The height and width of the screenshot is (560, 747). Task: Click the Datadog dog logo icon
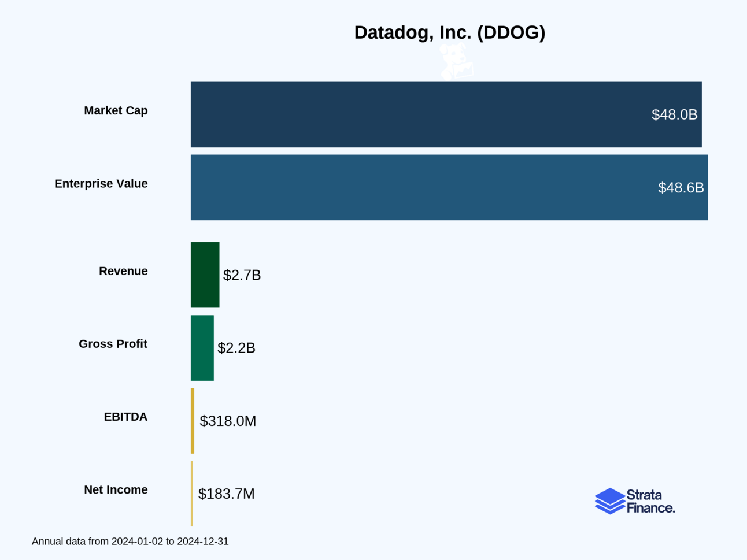coord(456,62)
